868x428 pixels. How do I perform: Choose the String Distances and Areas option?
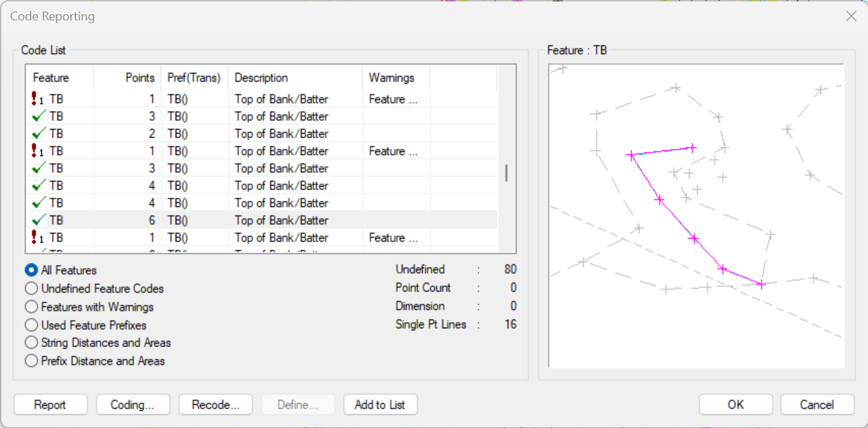coord(31,342)
